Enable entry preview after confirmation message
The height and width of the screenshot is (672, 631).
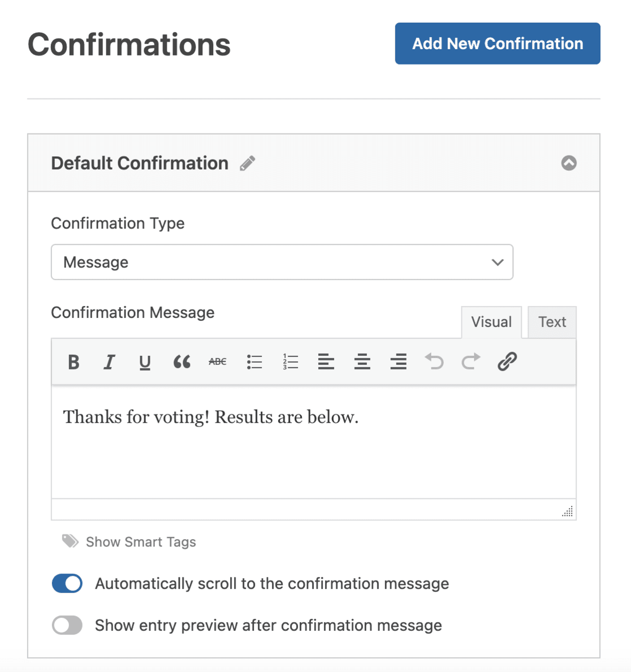click(67, 625)
